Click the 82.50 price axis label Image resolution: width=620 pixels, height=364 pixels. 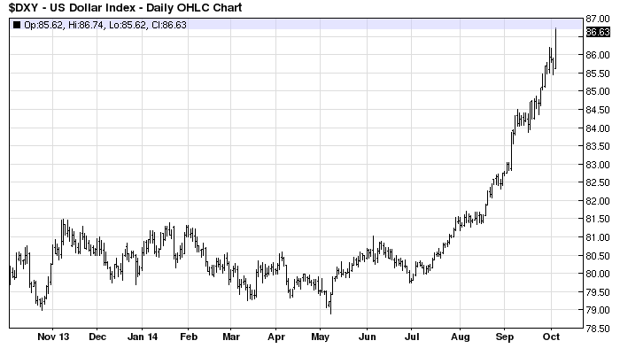tap(598, 182)
